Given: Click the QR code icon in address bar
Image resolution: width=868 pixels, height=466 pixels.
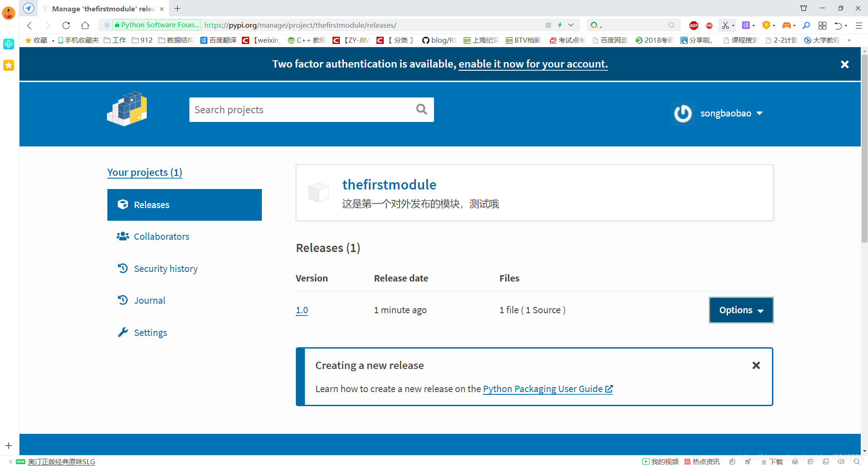Looking at the screenshot, I should pyautogui.click(x=548, y=25).
